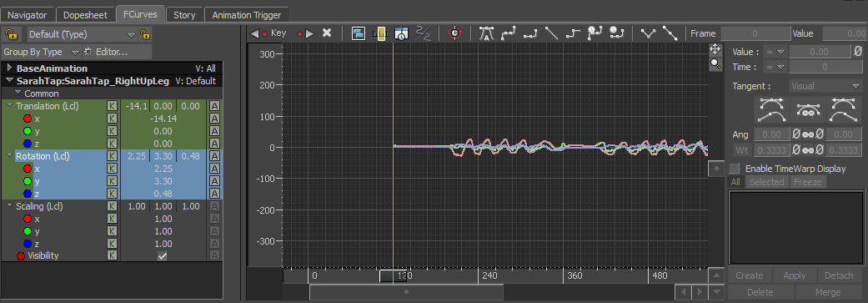Activate the pan arrows icon in graph
The height and width of the screenshot is (303, 868).
pyautogui.click(x=715, y=50)
